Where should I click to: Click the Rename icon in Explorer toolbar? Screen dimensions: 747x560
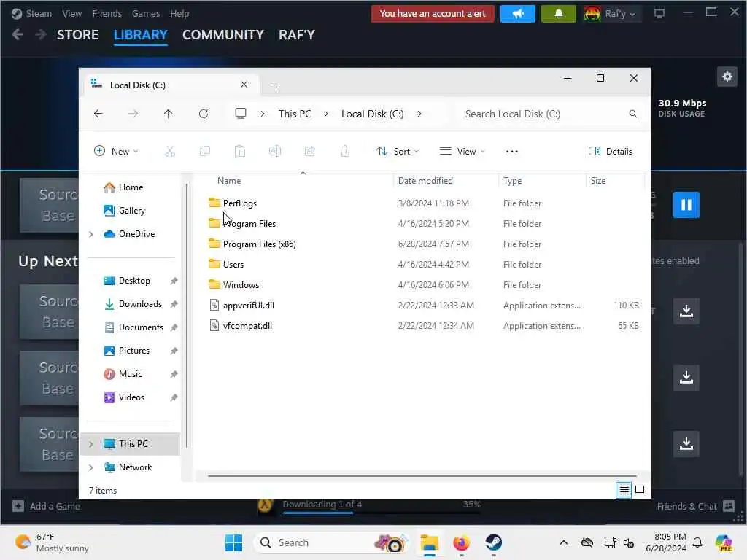click(275, 152)
